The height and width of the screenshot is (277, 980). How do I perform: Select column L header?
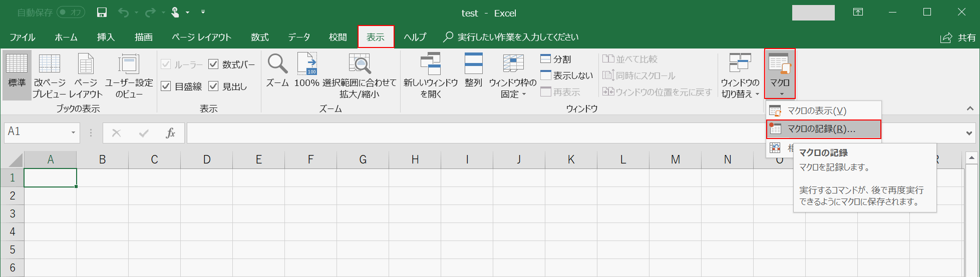(623, 159)
